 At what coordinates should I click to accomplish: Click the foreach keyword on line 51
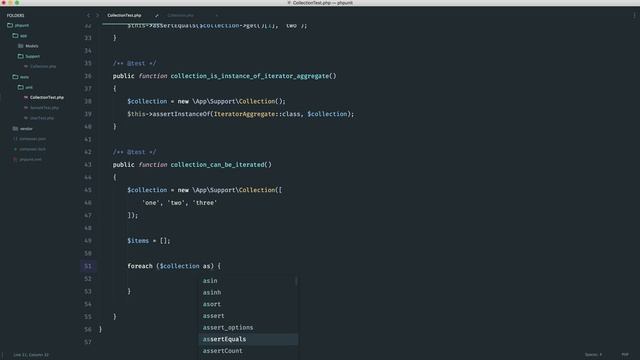click(x=140, y=266)
